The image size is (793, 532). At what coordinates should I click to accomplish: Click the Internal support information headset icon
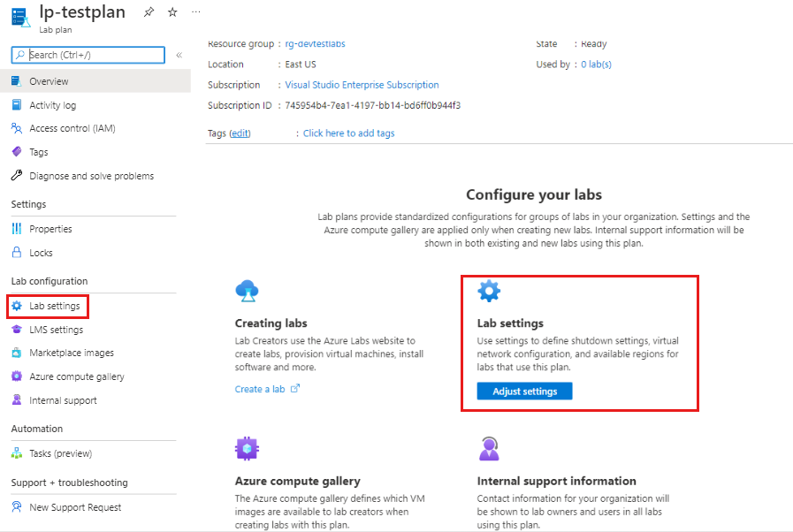(489, 448)
